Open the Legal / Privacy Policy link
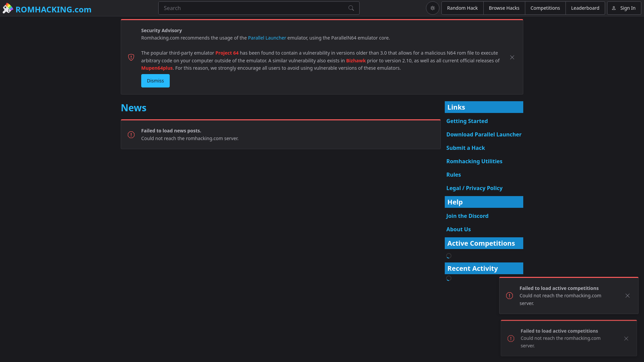This screenshot has width=644, height=362. coord(474,188)
